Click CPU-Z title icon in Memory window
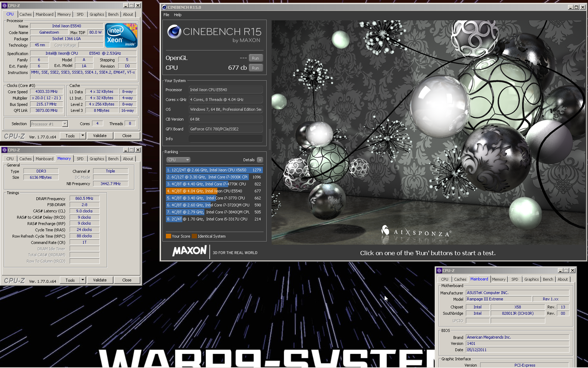Screen dimensions: 588x368 (5, 150)
